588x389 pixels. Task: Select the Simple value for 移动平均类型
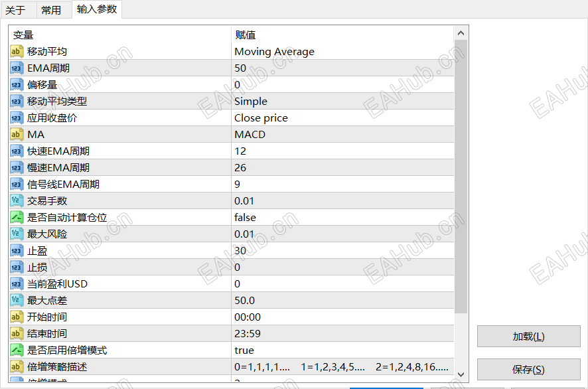pyautogui.click(x=342, y=102)
